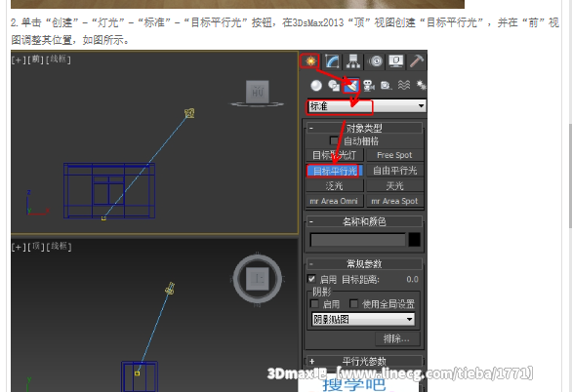
Task: Collapse the 对象类型 rollout
Action: click(x=364, y=129)
